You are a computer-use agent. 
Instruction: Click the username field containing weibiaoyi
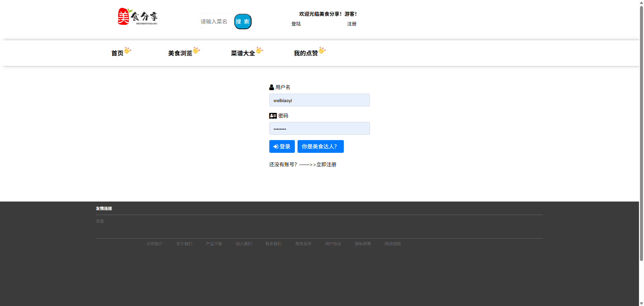pyautogui.click(x=320, y=100)
